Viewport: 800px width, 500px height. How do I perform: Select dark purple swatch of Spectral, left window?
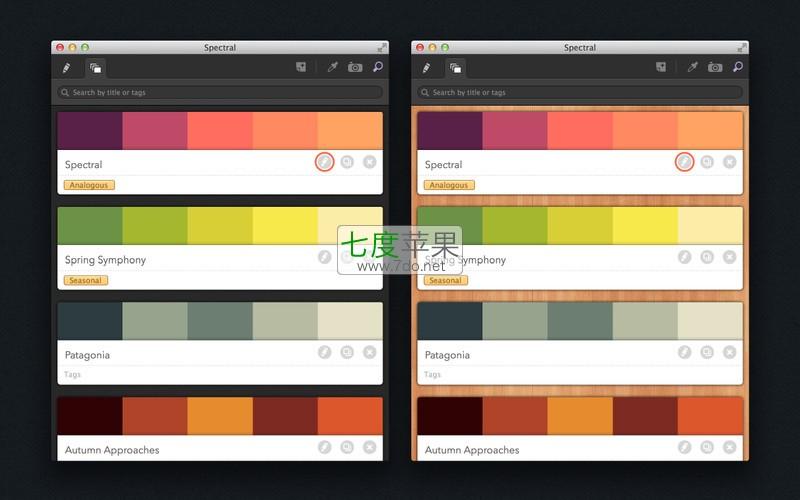(x=90, y=131)
